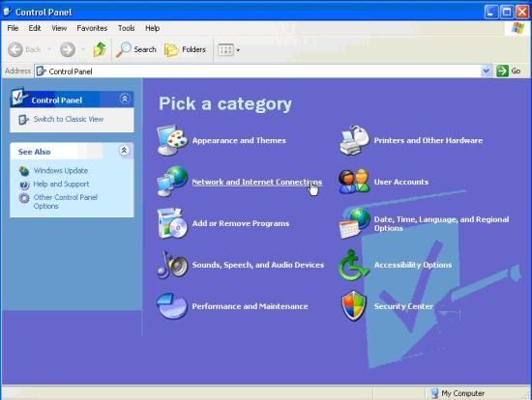The width and height of the screenshot is (532, 400).
Task: Open the Accessibility Options wheelchair icon
Action: tap(353, 265)
